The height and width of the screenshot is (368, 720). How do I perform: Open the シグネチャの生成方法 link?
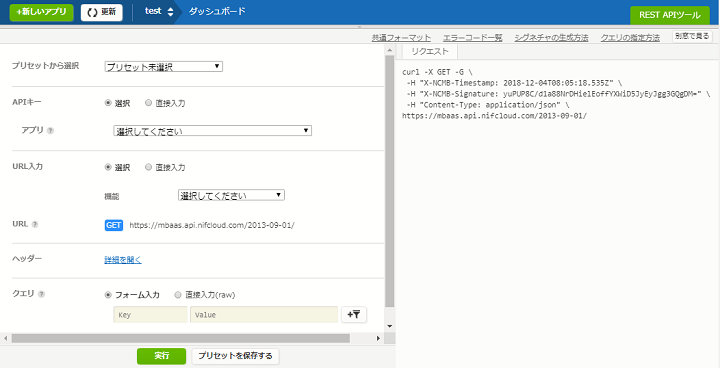pyautogui.click(x=551, y=38)
